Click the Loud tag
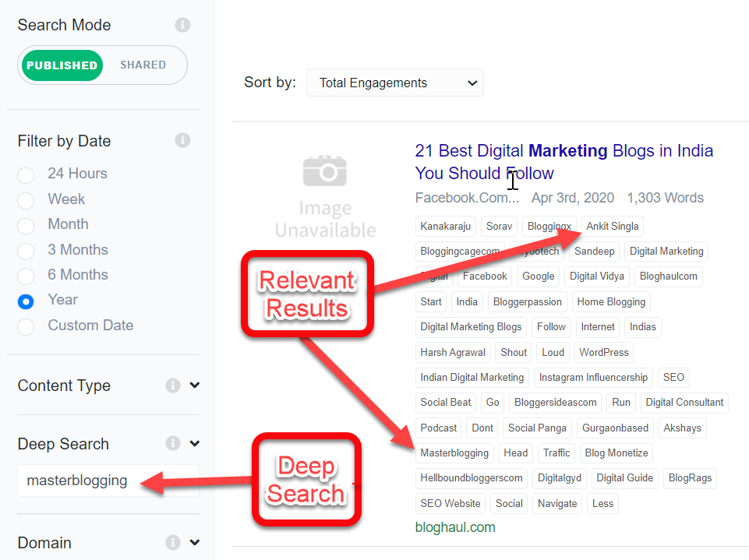749x560 pixels. point(553,352)
